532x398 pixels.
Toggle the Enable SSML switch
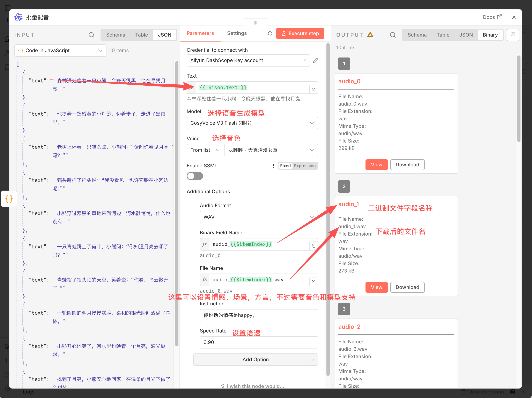tap(195, 176)
